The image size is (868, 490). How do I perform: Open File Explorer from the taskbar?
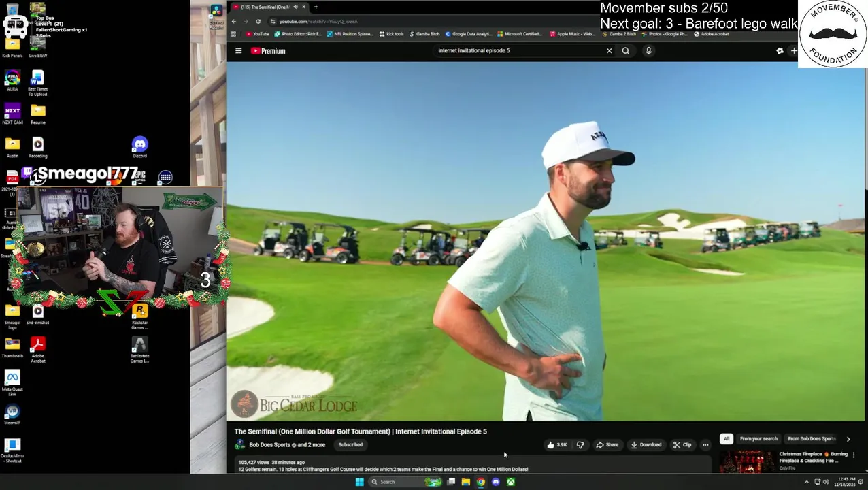[466, 482]
